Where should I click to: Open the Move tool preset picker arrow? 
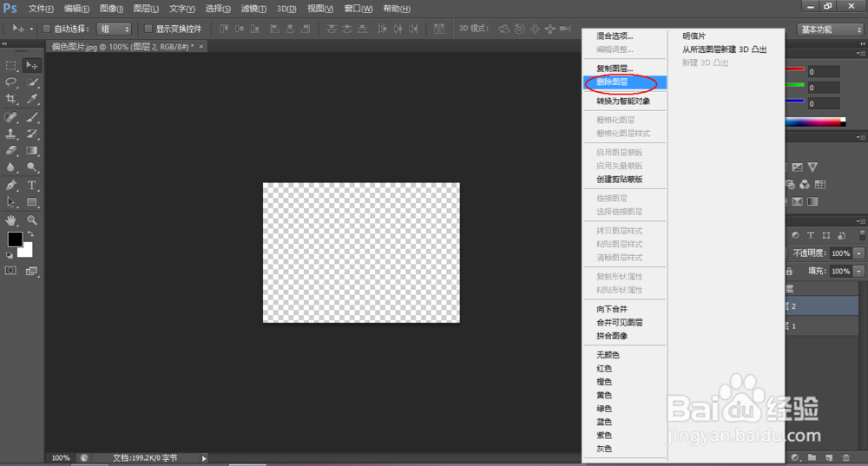[x=31, y=29]
